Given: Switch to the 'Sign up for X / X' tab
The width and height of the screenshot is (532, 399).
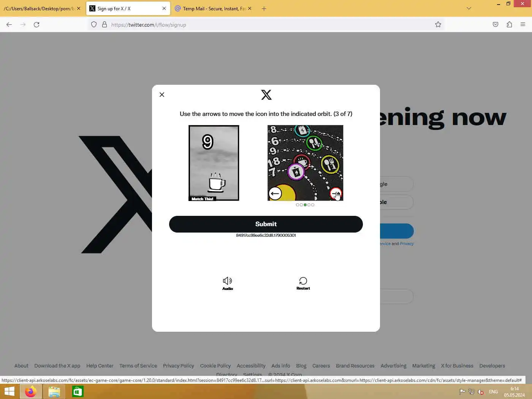Looking at the screenshot, I should [128, 8].
